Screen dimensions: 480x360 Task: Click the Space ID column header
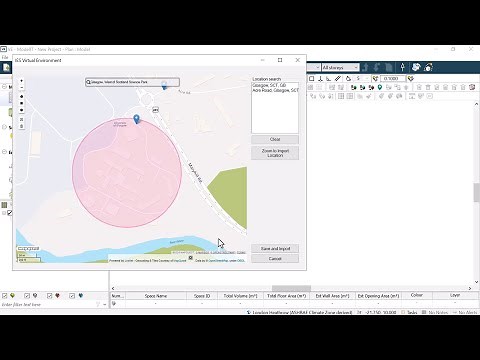pyautogui.click(x=202, y=296)
